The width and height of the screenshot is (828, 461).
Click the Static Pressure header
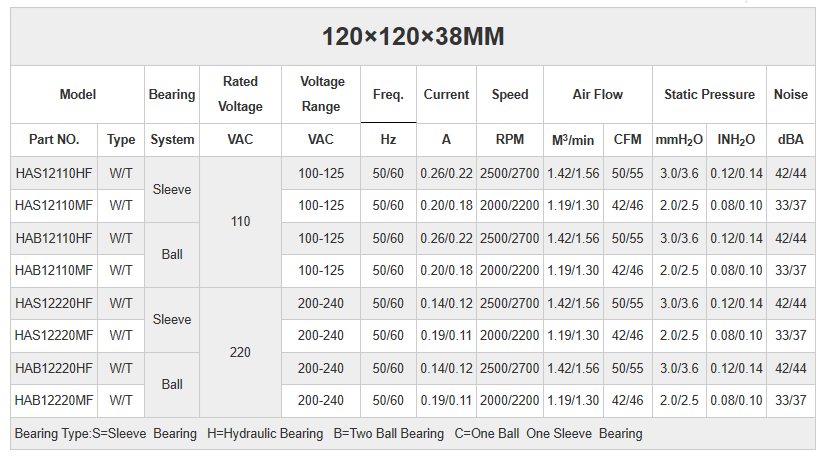(x=709, y=95)
